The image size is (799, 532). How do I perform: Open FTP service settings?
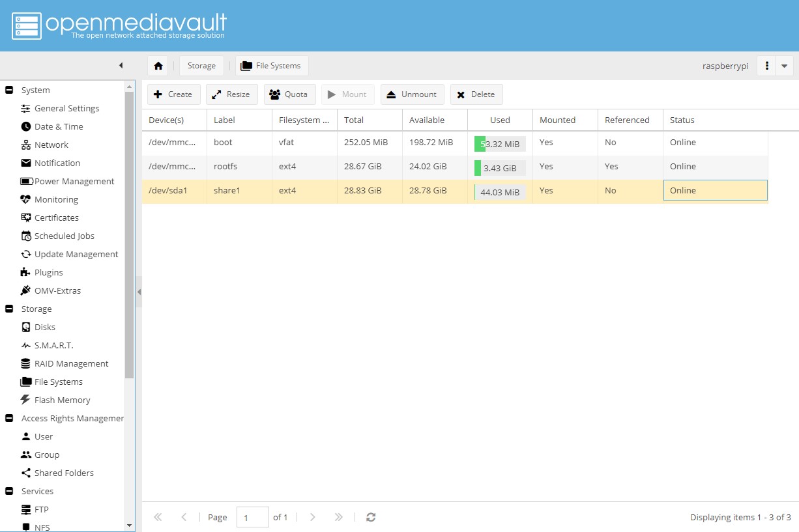coord(41,510)
